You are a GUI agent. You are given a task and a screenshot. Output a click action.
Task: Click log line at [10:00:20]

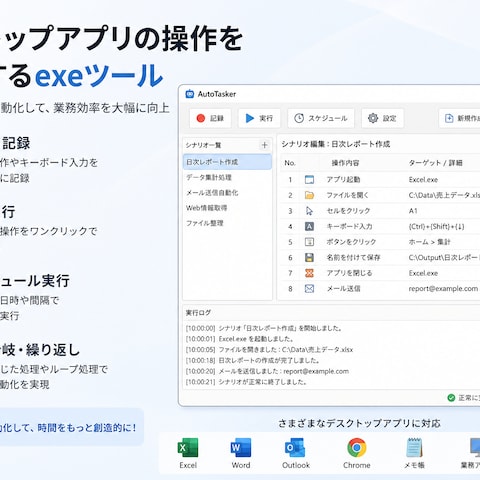[267, 371]
